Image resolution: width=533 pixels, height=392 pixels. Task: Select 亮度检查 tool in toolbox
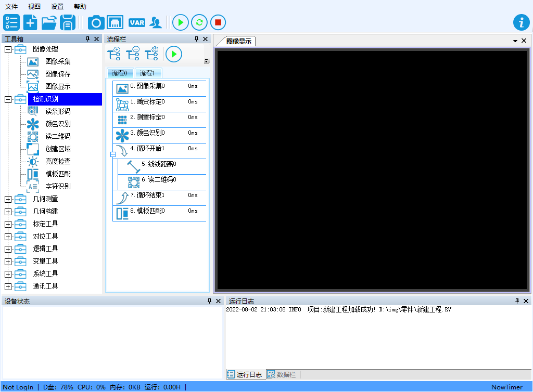[x=58, y=162]
